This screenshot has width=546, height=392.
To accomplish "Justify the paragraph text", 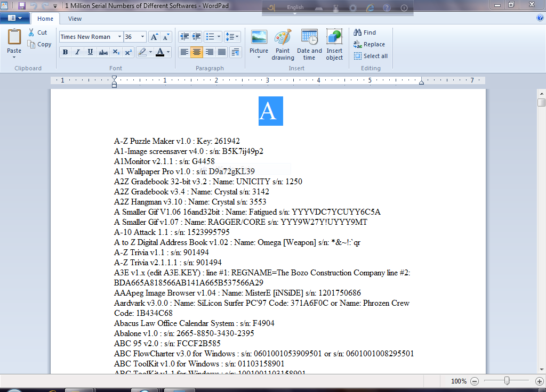I will pyautogui.click(x=222, y=52).
